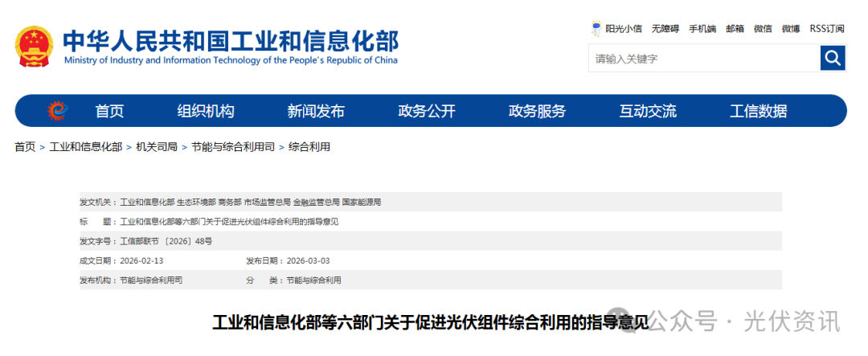The height and width of the screenshot is (356, 868).
Task: Open the 互动交流 navigation item
Action: pos(648,111)
